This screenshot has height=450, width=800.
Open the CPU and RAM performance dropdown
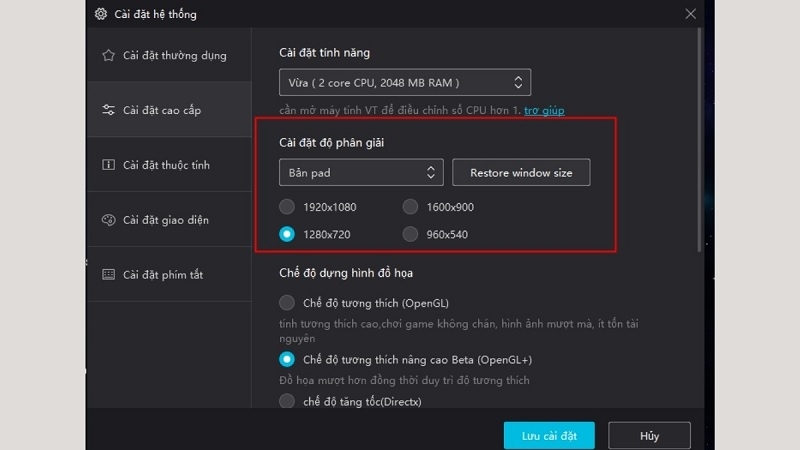point(405,82)
